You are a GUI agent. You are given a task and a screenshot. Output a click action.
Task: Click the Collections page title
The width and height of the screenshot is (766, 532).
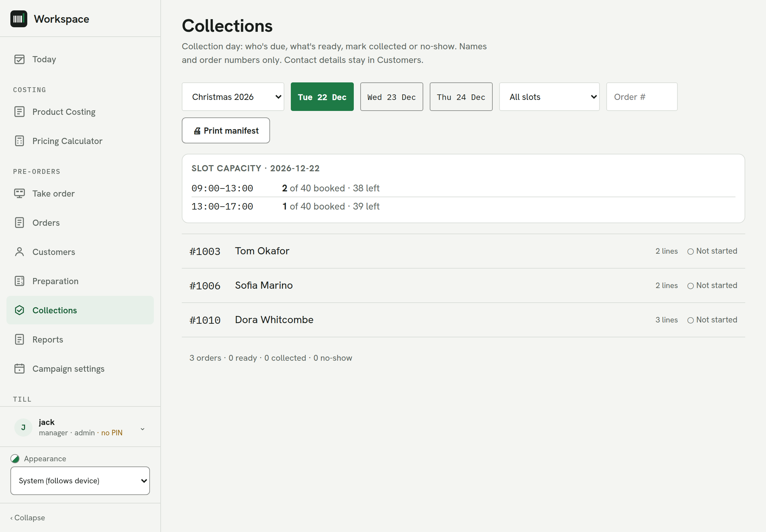[x=227, y=26]
